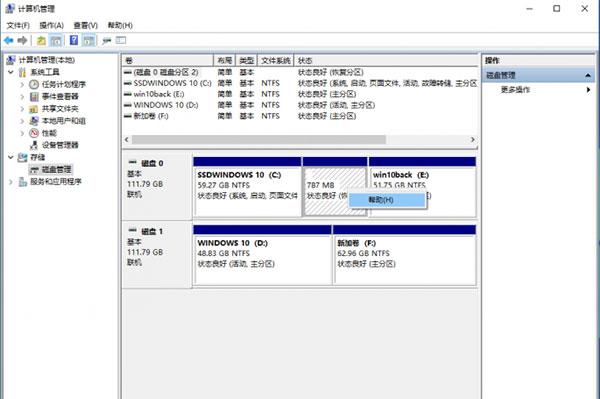Viewport: 600px width, 399px height.
Task: Click the gray forward arrow toolbar icon
Action: (x=23, y=40)
